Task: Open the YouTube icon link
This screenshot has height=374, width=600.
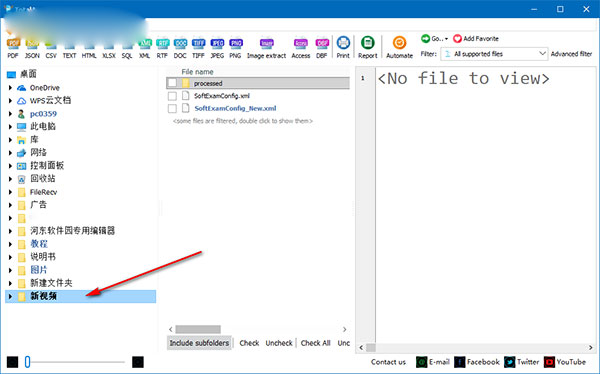Action: [x=549, y=362]
